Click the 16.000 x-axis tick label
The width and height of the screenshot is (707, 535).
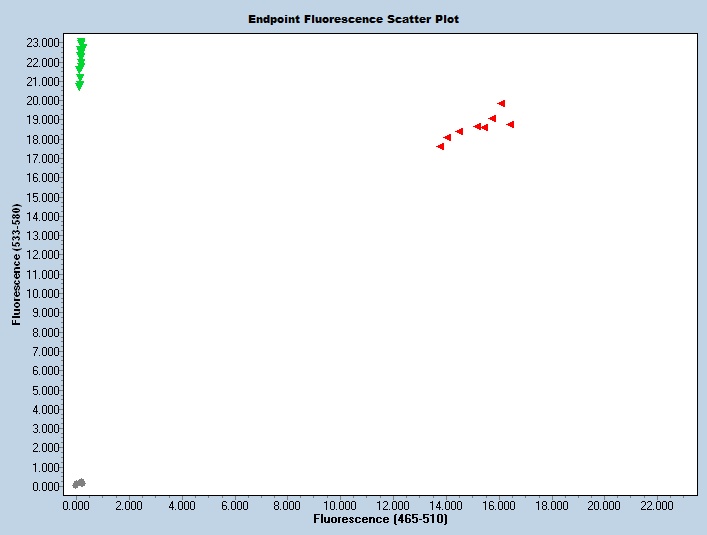[x=499, y=506]
